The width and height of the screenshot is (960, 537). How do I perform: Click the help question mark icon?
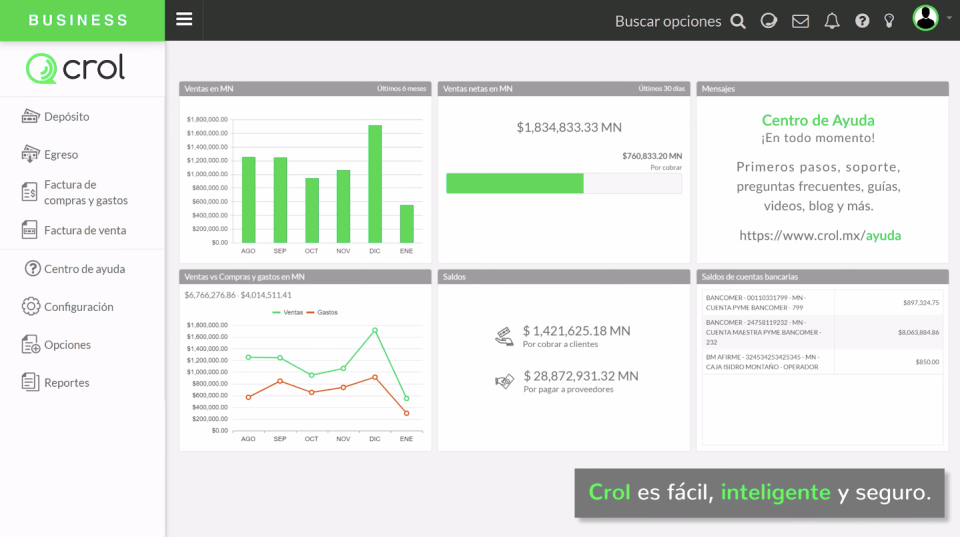(x=862, y=21)
